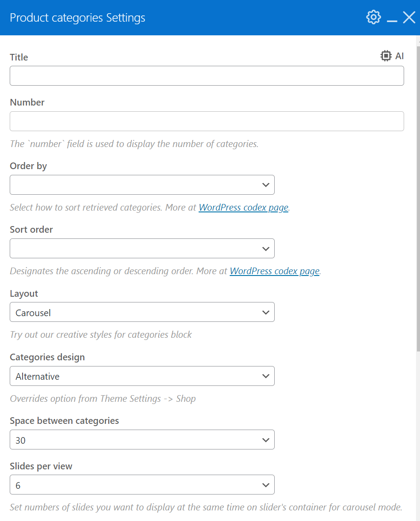The height and width of the screenshot is (521, 420).
Task: Open the settings gear in header
Action: tap(373, 17)
